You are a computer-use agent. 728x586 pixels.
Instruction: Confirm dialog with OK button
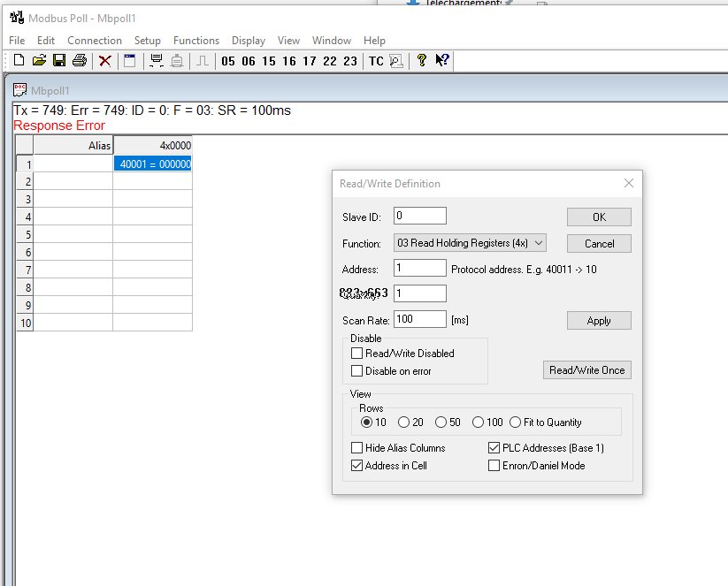599,217
